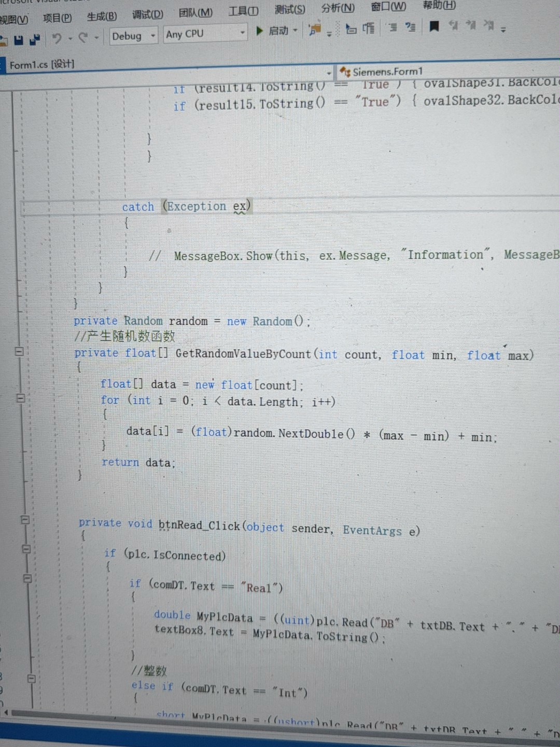Click 'textBox8.Text = MyPlcData.ToString();' line
560x747 pixels.
point(270,634)
